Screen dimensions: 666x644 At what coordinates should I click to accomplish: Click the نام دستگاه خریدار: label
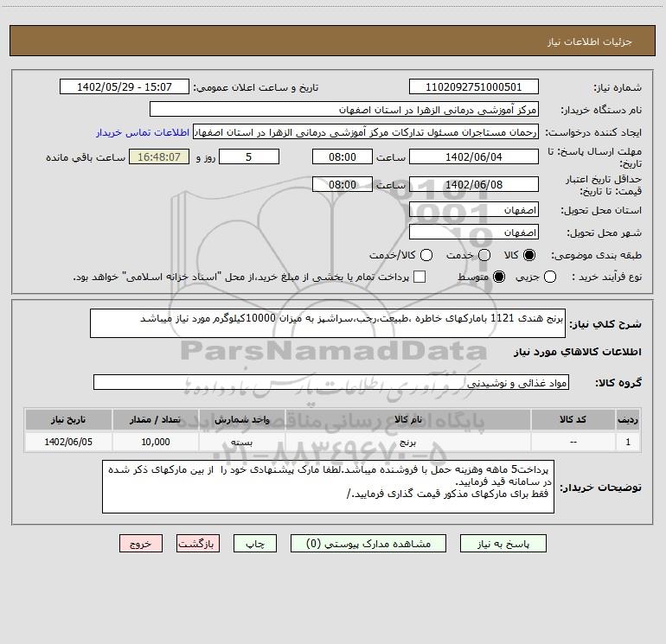tap(601, 111)
